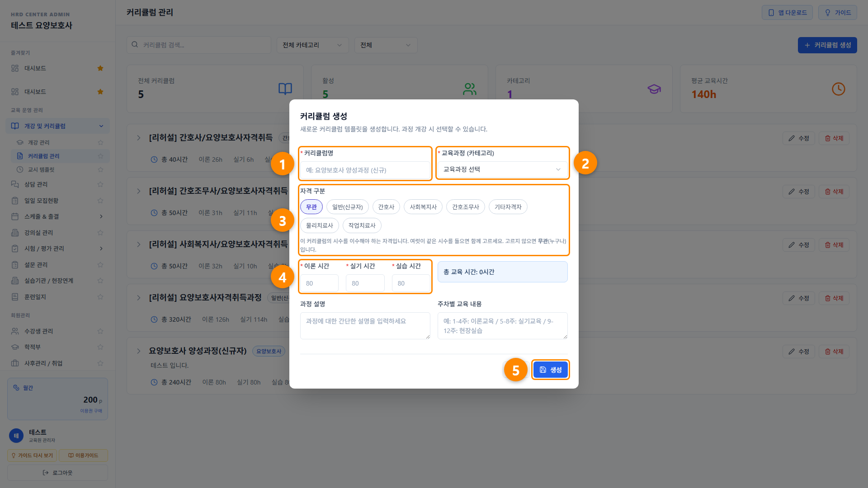Click 로그아웃 button

(x=57, y=473)
